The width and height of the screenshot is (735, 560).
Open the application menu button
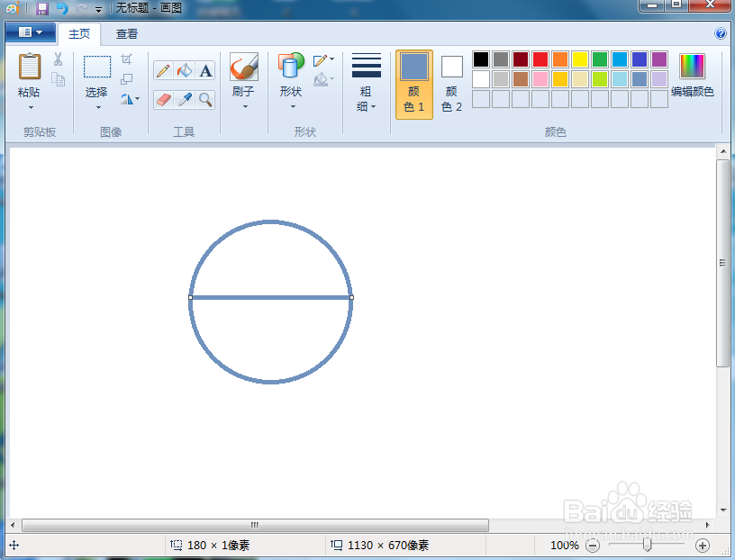point(30,32)
